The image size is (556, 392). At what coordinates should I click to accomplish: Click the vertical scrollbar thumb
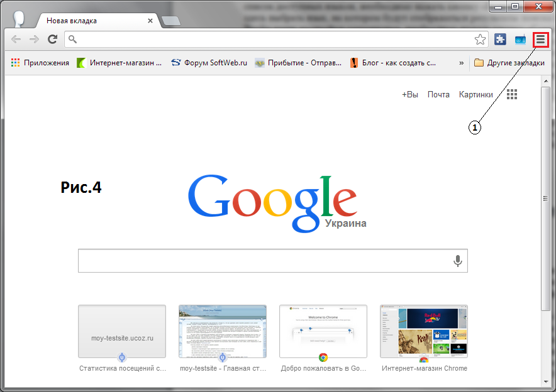[x=546, y=199]
